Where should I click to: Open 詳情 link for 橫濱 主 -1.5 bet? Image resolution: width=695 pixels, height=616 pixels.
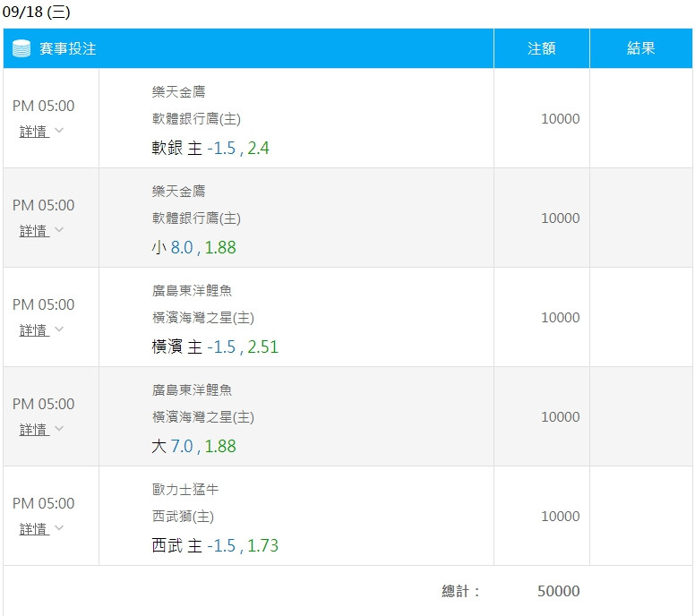point(34,330)
